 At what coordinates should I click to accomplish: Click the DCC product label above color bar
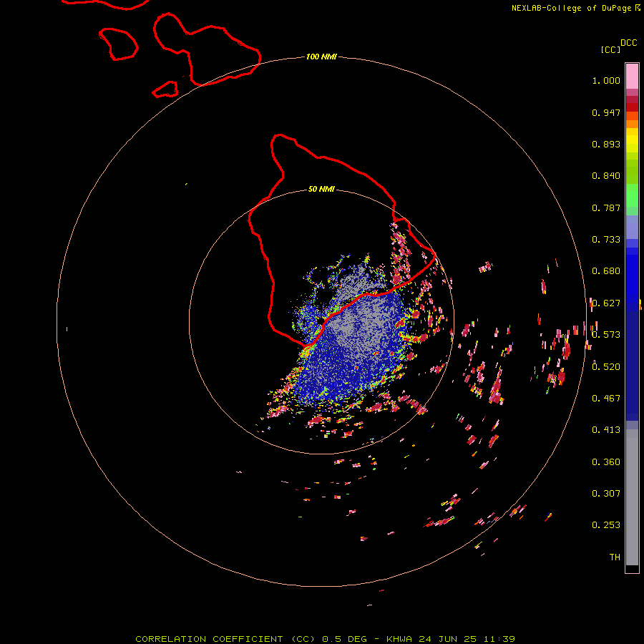(629, 43)
